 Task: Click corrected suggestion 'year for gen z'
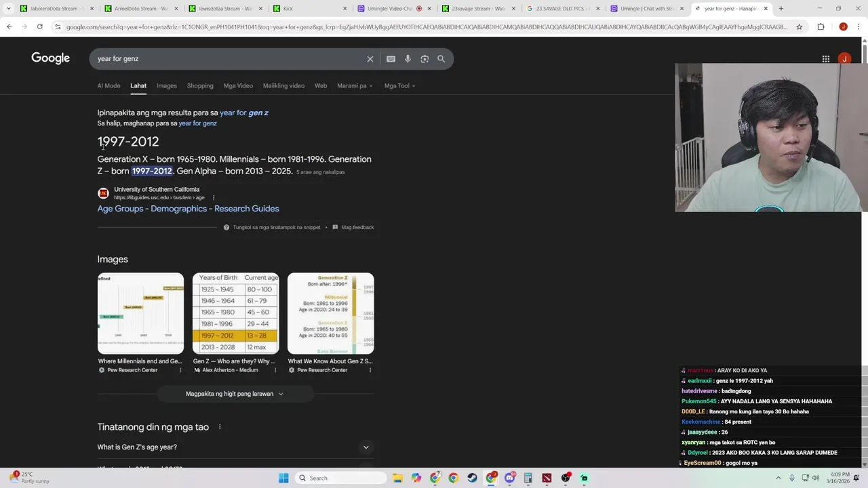coord(244,113)
